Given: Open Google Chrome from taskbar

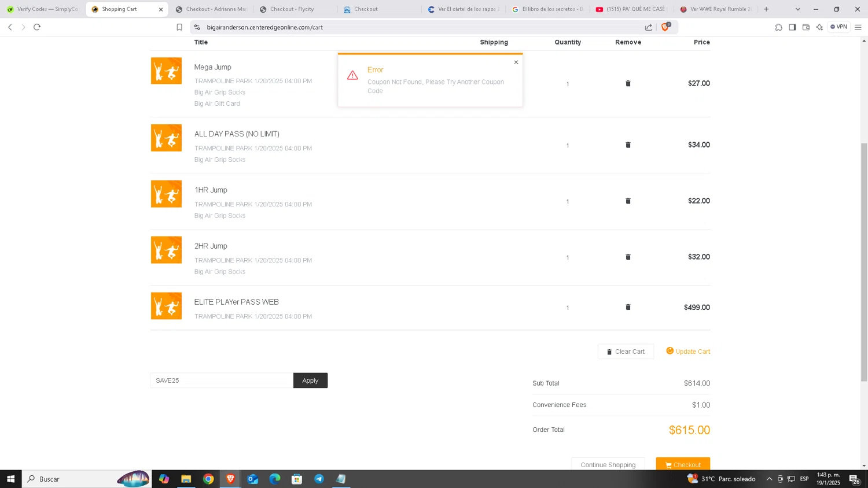Looking at the screenshot, I should pyautogui.click(x=208, y=479).
